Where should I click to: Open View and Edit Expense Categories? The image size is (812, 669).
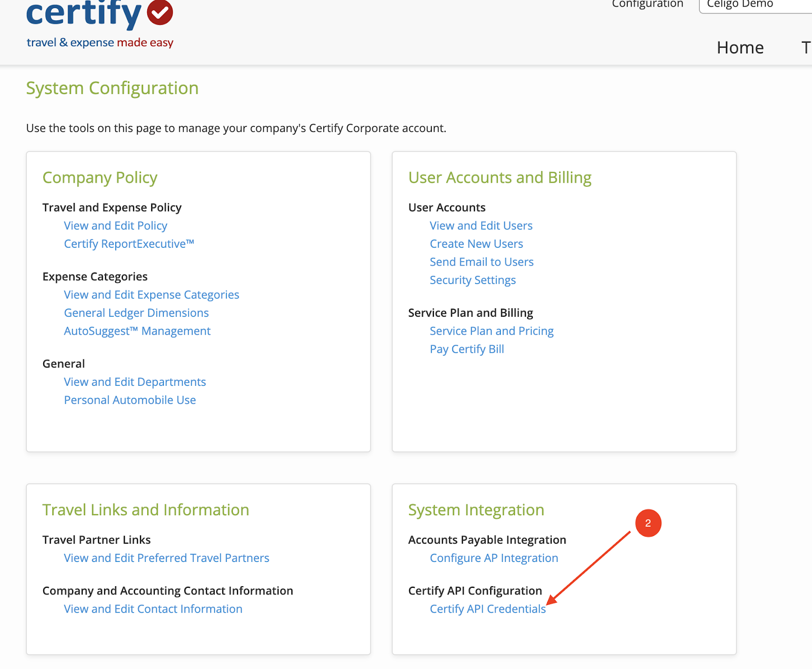pyautogui.click(x=151, y=295)
